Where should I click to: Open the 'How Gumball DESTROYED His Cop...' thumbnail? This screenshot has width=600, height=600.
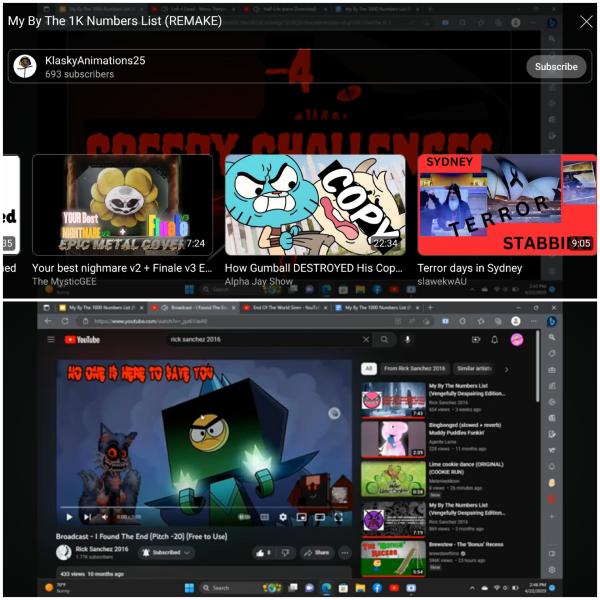(x=315, y=205)
